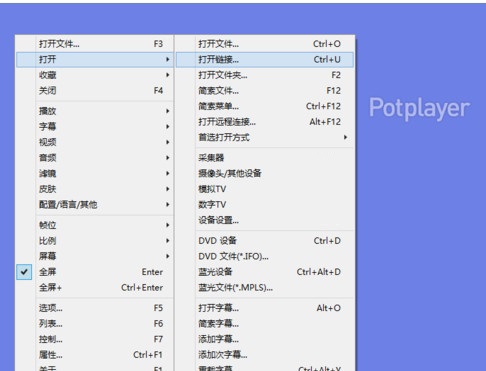Image resolution: width=486 pixels, height=371 pixels.
Task: Select 数字TV item
Action: [265, 205]
